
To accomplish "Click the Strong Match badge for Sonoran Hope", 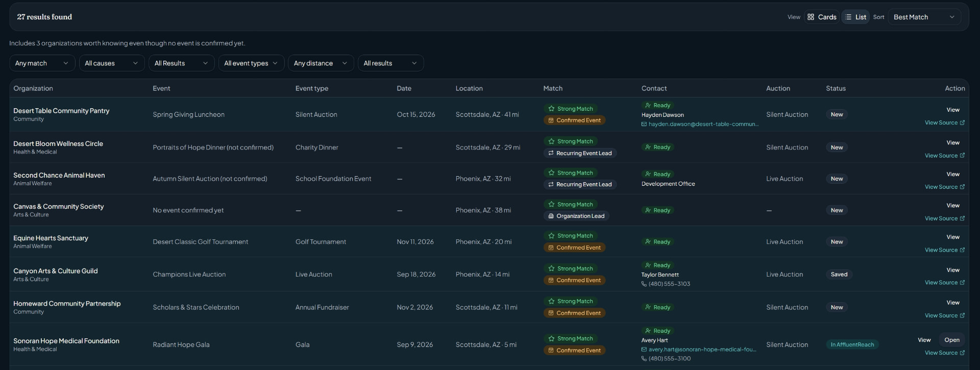I will click(x=571, y=338).
